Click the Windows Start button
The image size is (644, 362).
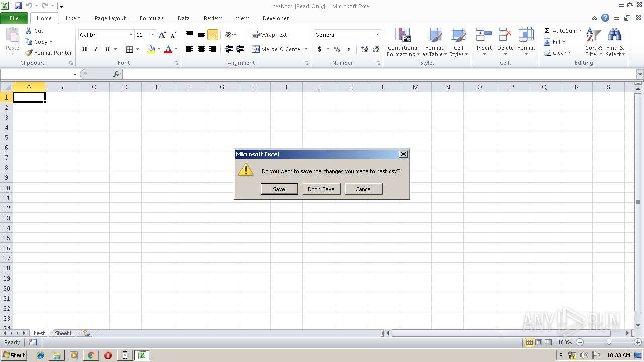pos(14,355)
